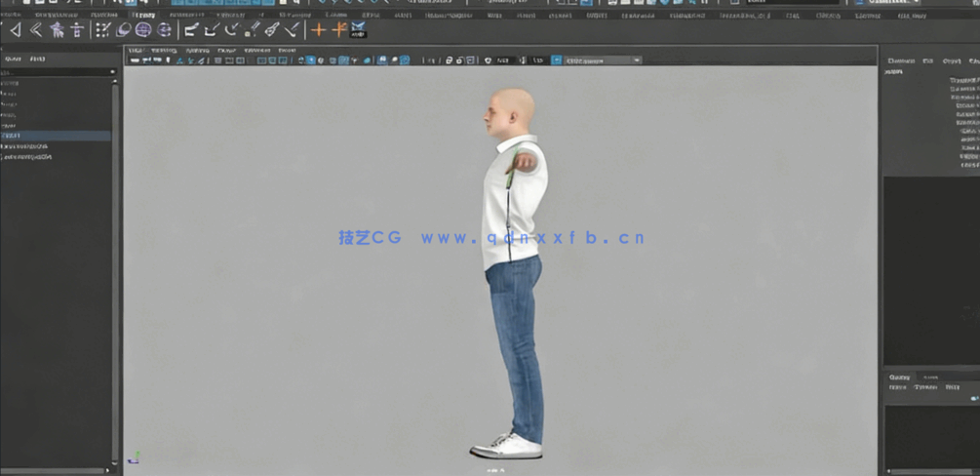
Task: Click the dotted grid selection shelf icon
Action: 101,30
